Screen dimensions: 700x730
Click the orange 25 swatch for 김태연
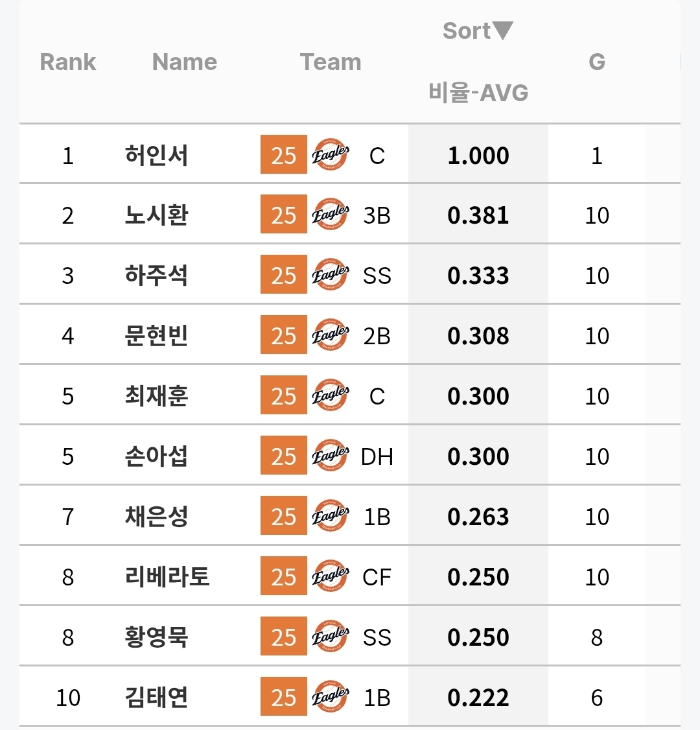pos(283,698)
